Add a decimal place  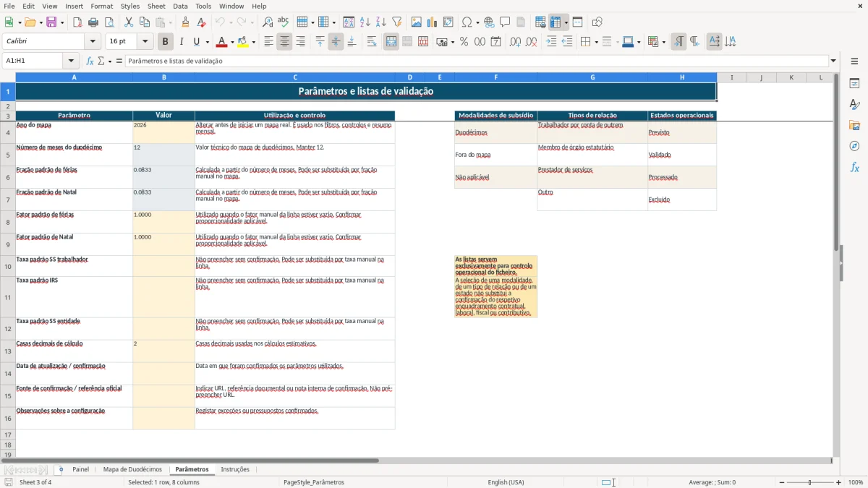point(515,42)
